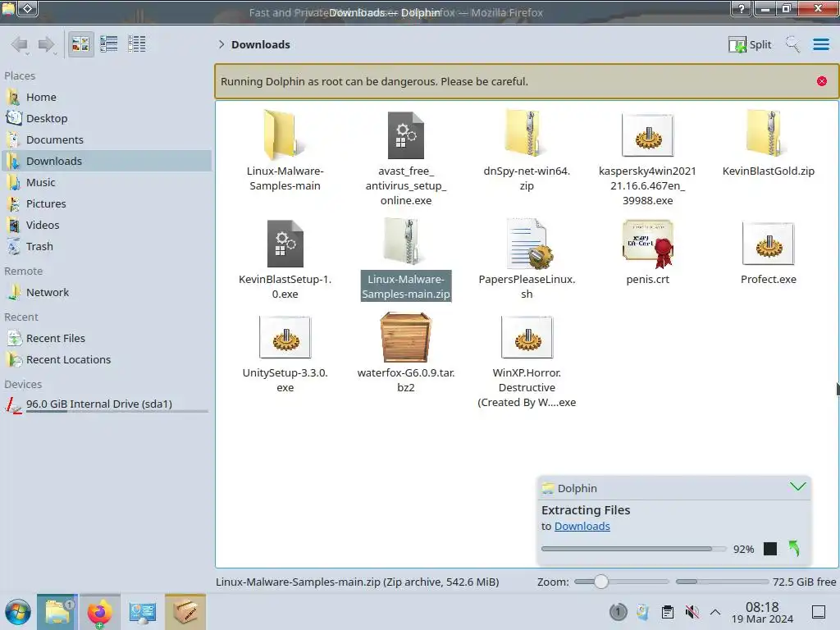Click the 92% progress label
Viewport: 840px width, 630px height.
pyautogui.click(x=743, y=549)
